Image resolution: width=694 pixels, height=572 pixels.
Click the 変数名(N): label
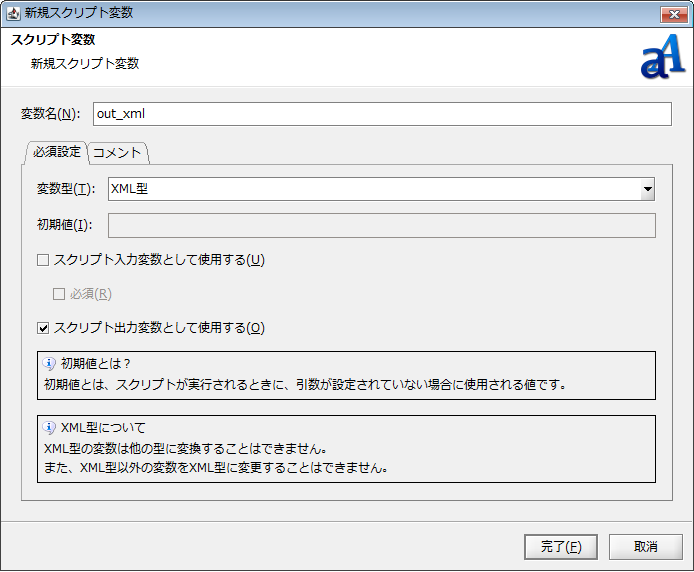50,114
